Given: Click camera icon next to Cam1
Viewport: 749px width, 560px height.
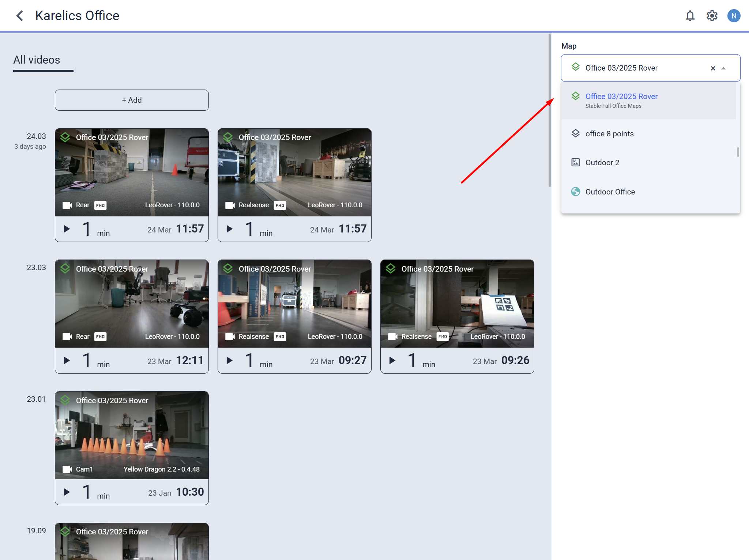Looking at the screenshot, I should pos(67,469).
